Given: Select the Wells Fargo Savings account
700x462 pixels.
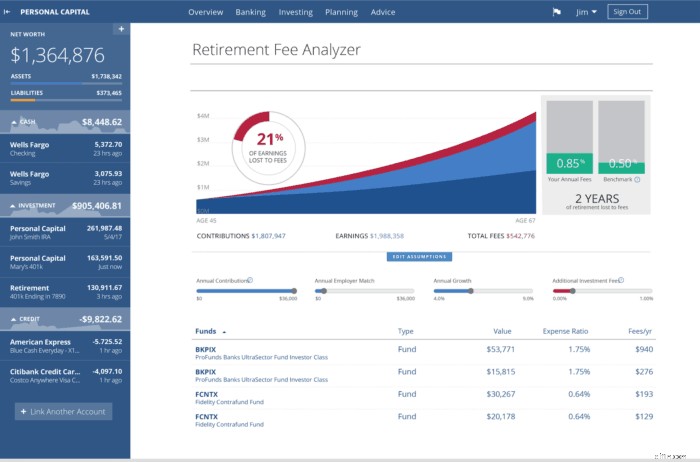Looking at the screenshot, I should [x=65, y=178].
